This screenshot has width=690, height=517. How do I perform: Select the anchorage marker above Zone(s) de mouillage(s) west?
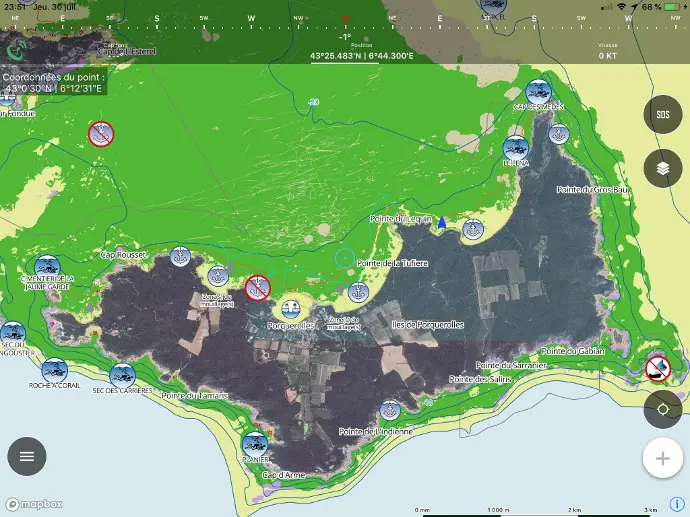click(218, 277)
